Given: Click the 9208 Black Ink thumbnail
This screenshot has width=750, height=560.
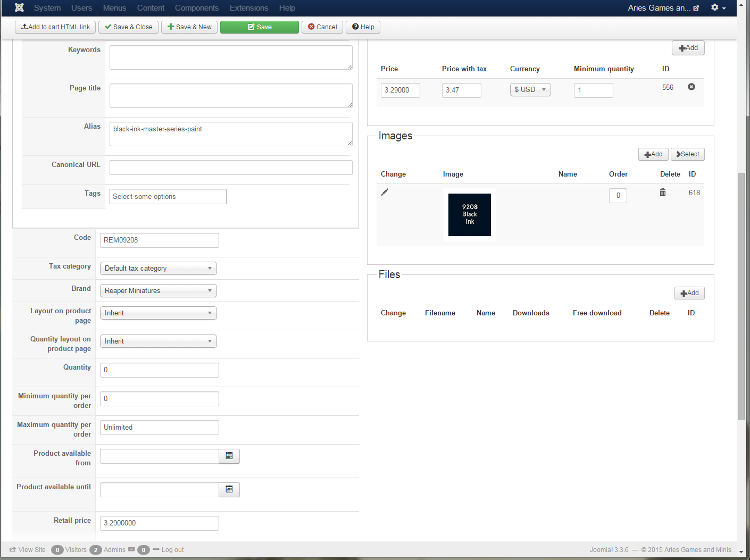Looking at the screenshot, I should pyautogui.click(x=470, y=215).
